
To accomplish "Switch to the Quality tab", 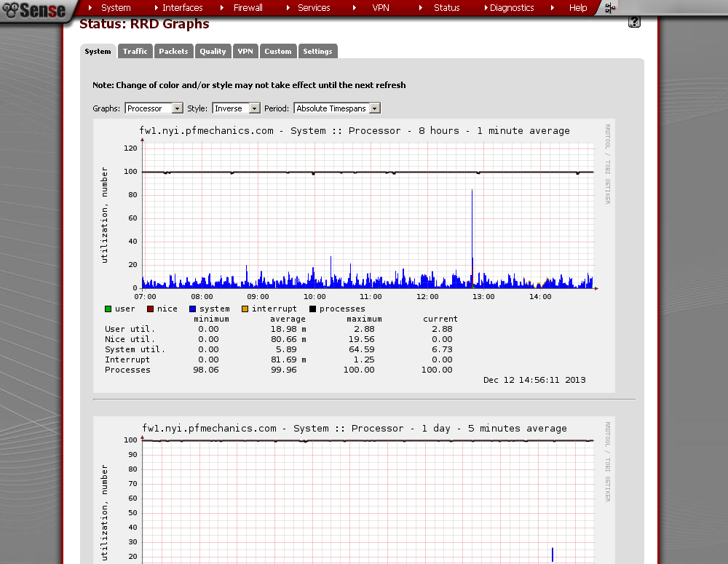I will pyautogui.click(x=213, y=51).
